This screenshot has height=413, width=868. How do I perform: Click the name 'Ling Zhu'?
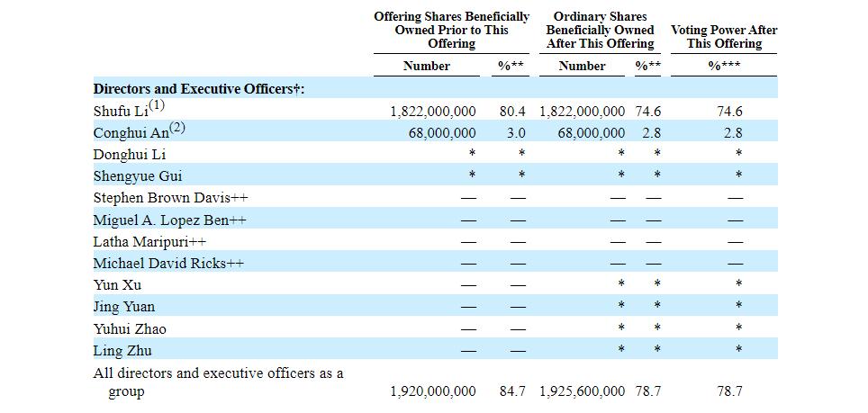point(122,351)
